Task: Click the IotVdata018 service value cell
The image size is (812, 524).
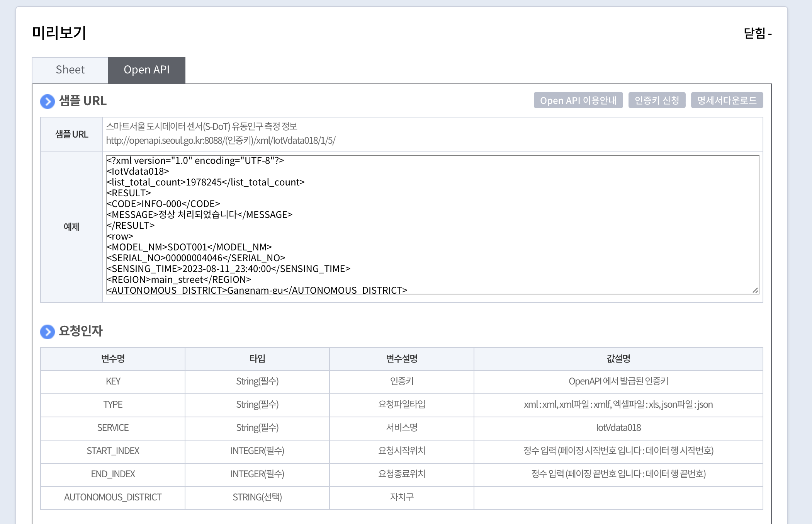Action: (x=618, y=428)
